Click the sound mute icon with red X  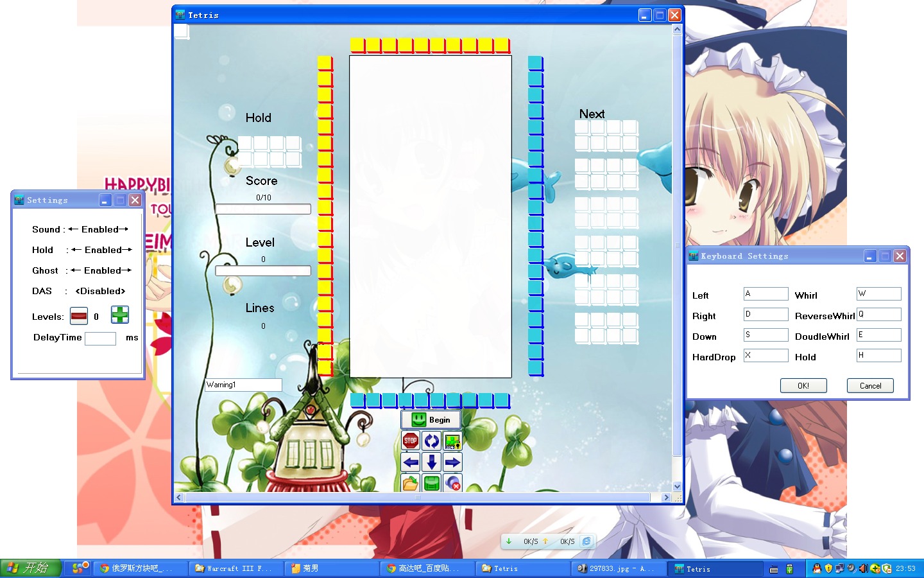452,482
